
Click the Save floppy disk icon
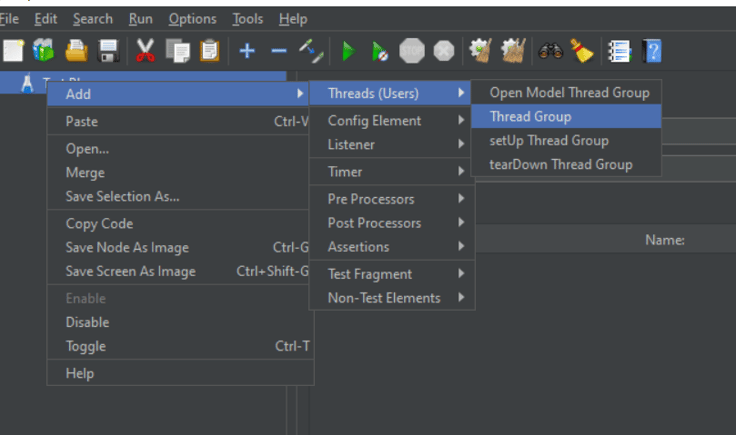pyautogui.click(x=108, y=50)
